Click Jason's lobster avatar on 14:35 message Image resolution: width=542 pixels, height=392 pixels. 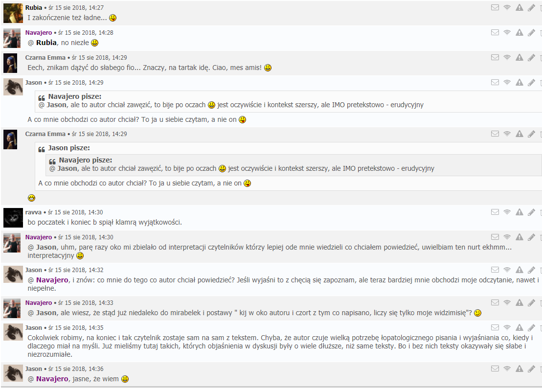[x=13, y=333]
